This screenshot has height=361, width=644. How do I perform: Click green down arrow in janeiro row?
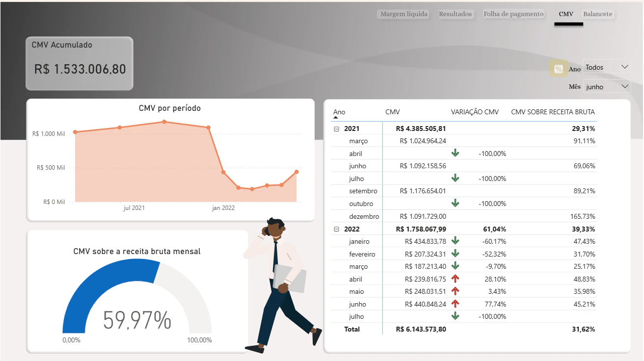tap(455, 241)
